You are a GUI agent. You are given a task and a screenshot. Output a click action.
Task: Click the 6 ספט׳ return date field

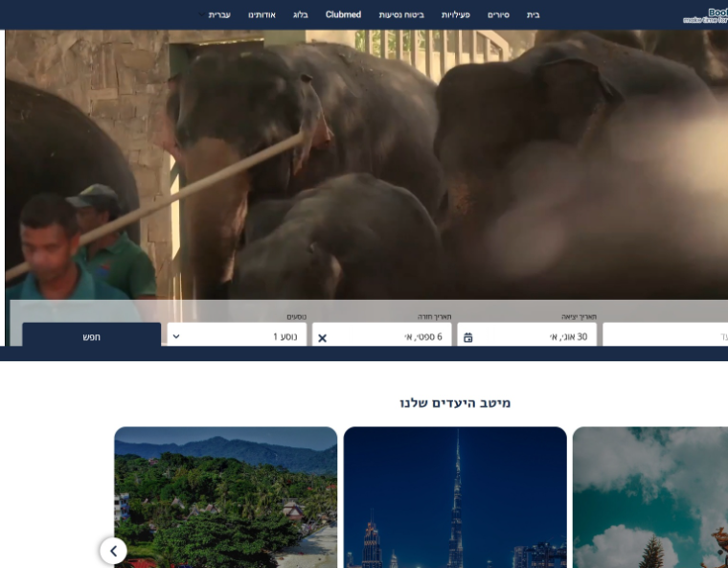(x=381, y=335)
